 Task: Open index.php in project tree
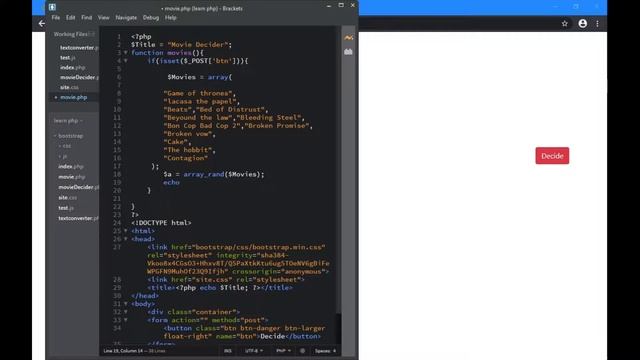pyautogui.click(x=71, y=167)
